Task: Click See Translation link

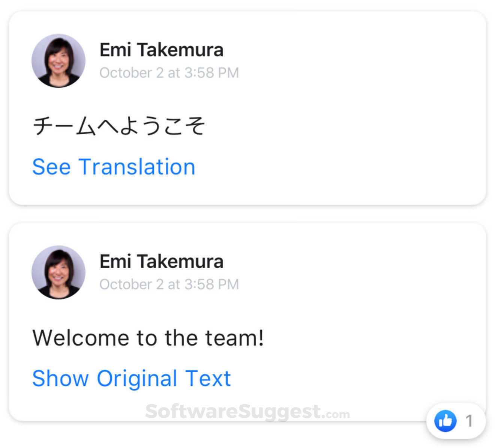Action: 114,167
